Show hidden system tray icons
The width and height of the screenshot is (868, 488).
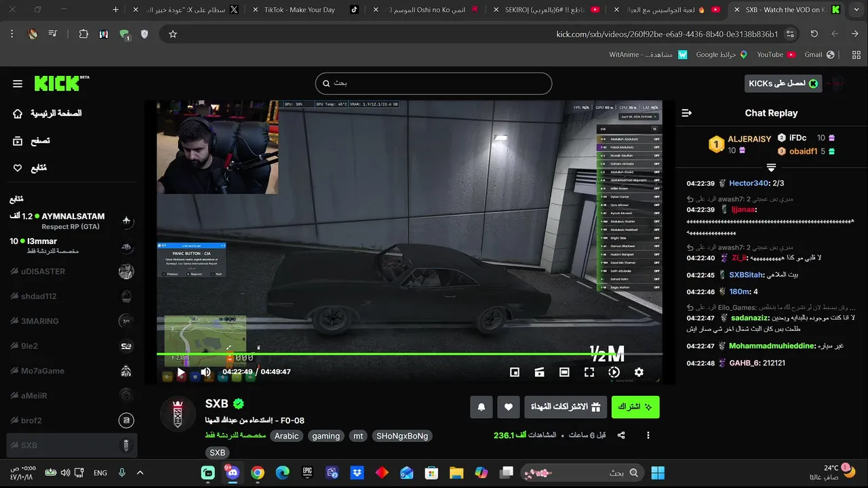[x=140, y=472]
